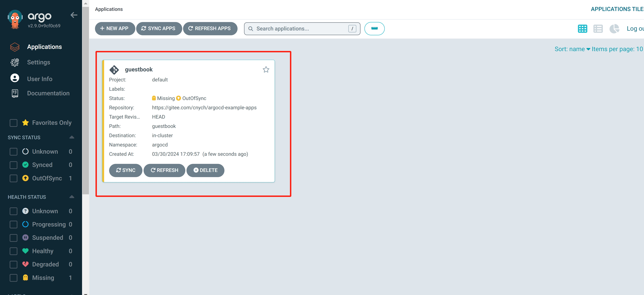The height and width of the screenshot is (295, 644).
Task: Delete the guestbook application
Action: click(x=205, y=170)
